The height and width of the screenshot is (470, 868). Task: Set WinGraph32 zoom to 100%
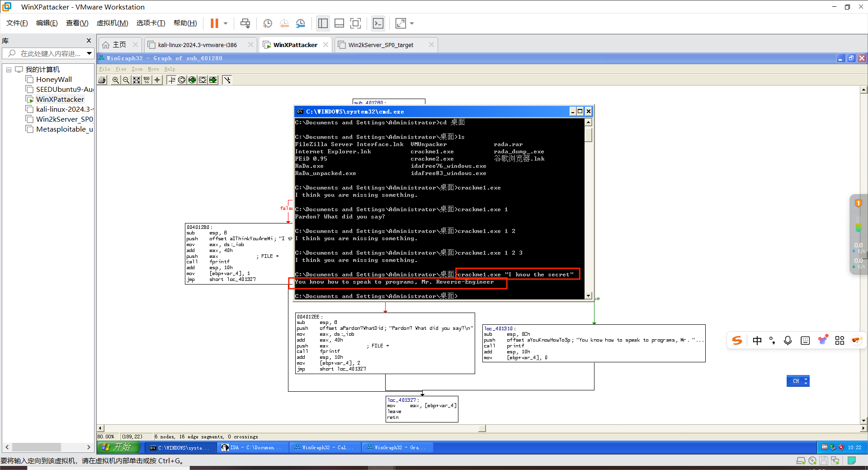tap(146, 80)
